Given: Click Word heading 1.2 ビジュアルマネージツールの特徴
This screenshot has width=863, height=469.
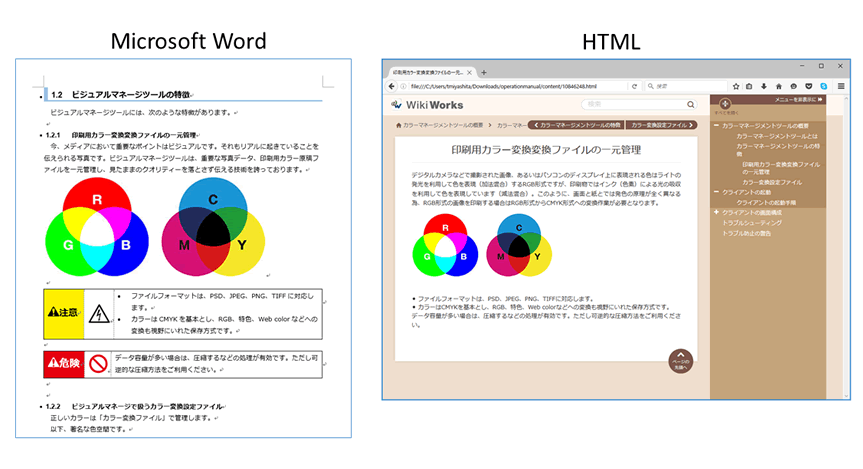Looking at the screenshot, I should pos(121,95).
